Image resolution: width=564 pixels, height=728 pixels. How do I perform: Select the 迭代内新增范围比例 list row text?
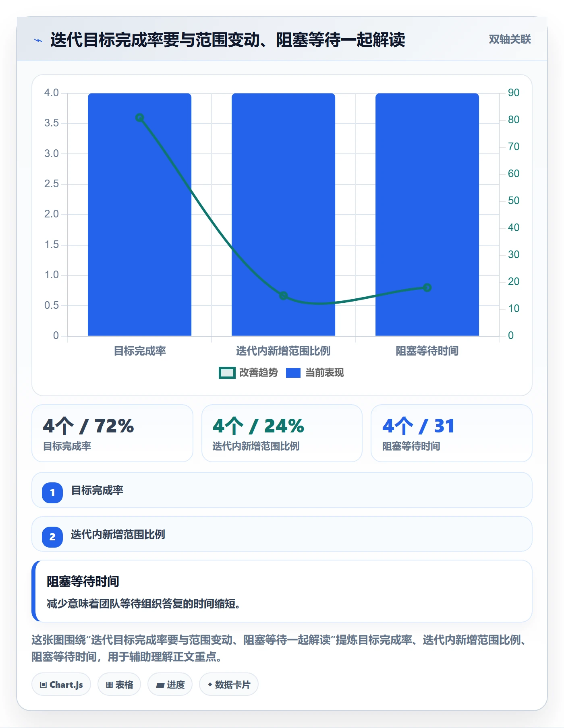[x=118, y=535]
